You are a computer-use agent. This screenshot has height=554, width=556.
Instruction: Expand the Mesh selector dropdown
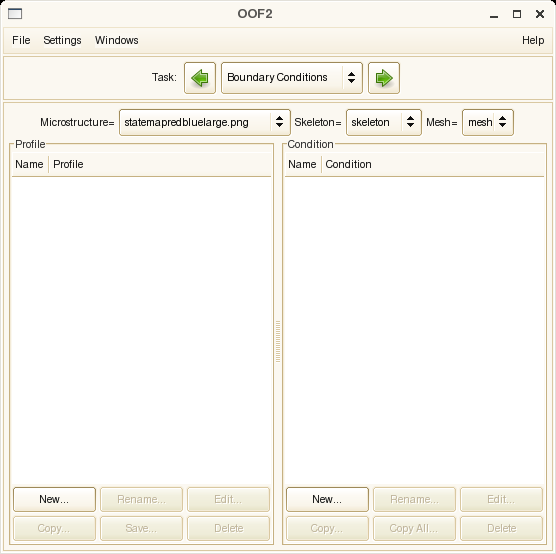tap(488, 122)
